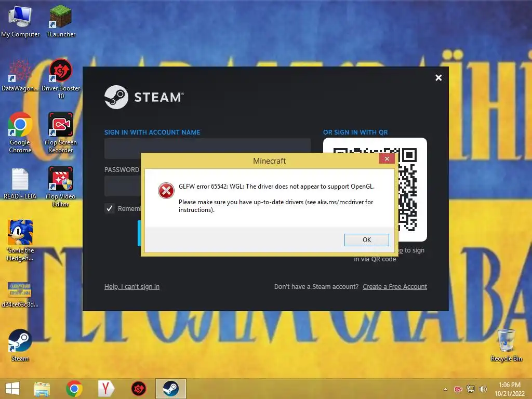Click Minecraft dialog title bar text

point(270,161)
